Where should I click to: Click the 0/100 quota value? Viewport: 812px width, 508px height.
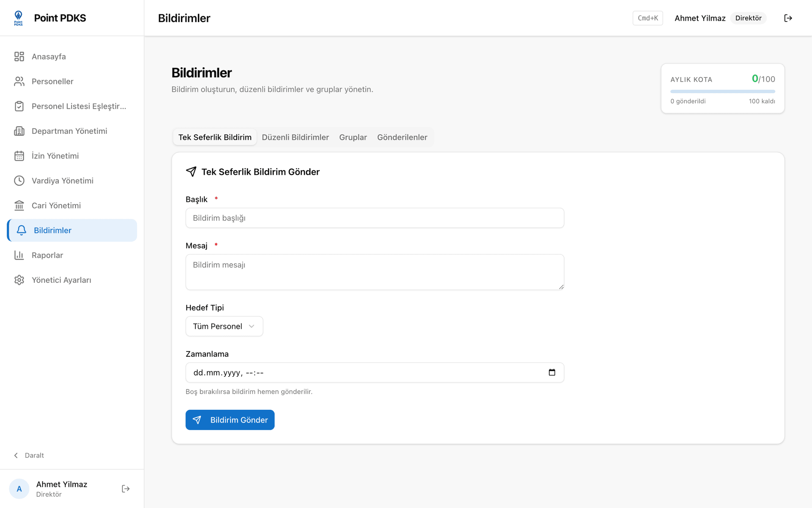tap(763, 79)
